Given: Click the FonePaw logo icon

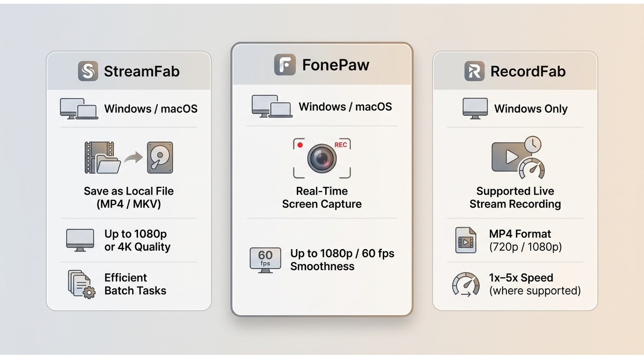Looking at the screenshot, I should click(285, 65).
